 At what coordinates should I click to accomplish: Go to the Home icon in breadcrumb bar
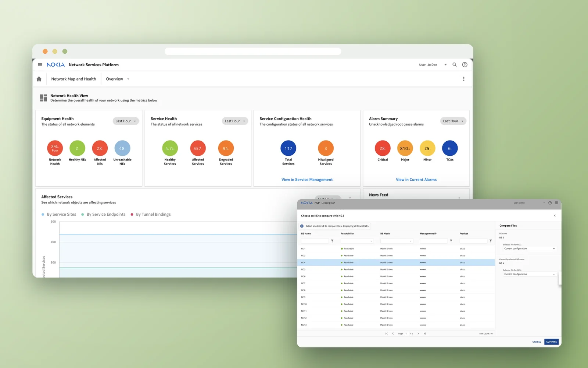click(x=39, y=79)
